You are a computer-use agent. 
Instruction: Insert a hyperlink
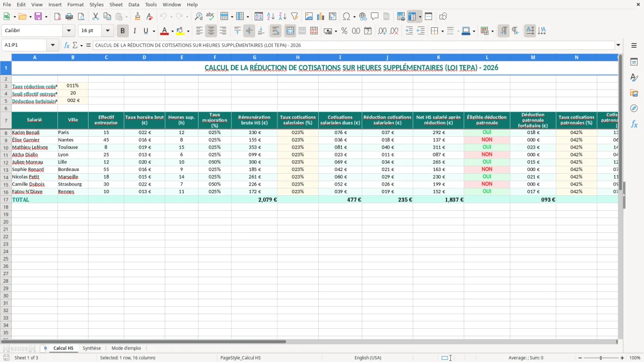tap(363, 17)
